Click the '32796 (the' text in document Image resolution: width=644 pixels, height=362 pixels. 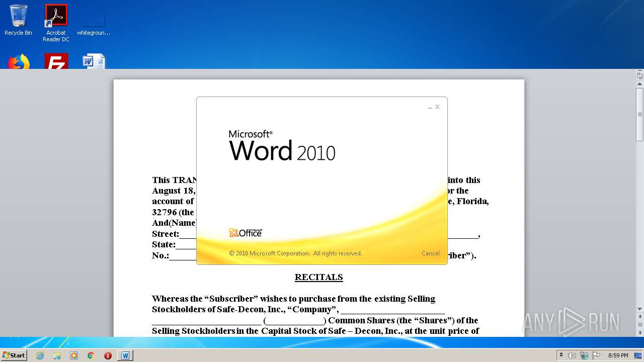tap(173, 212)
